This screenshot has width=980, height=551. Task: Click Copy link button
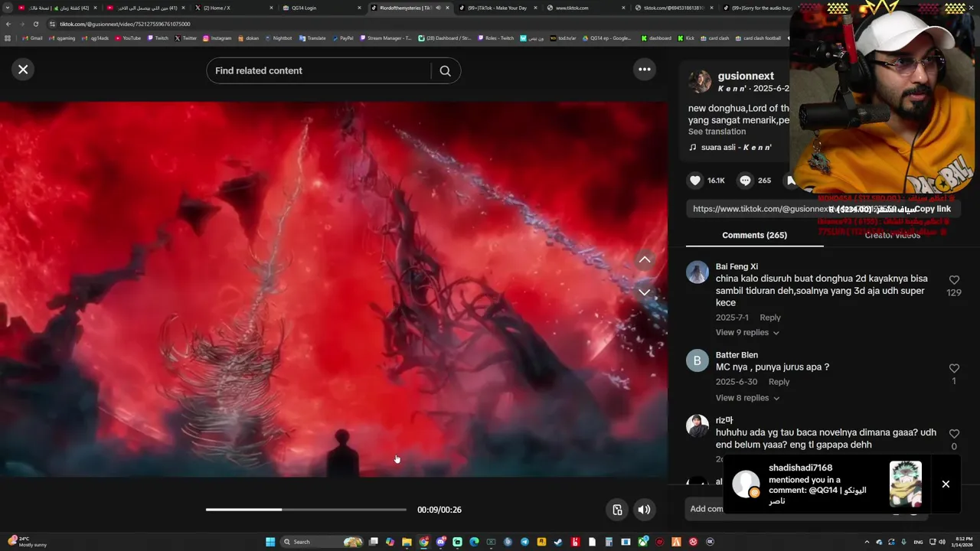(x=932, y=209)
